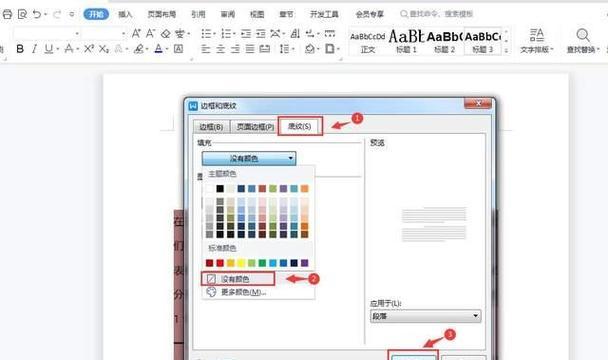Screen dimensions: 608x360
Task: Expand the styles gallery
Action: click(x=506, y=50)
